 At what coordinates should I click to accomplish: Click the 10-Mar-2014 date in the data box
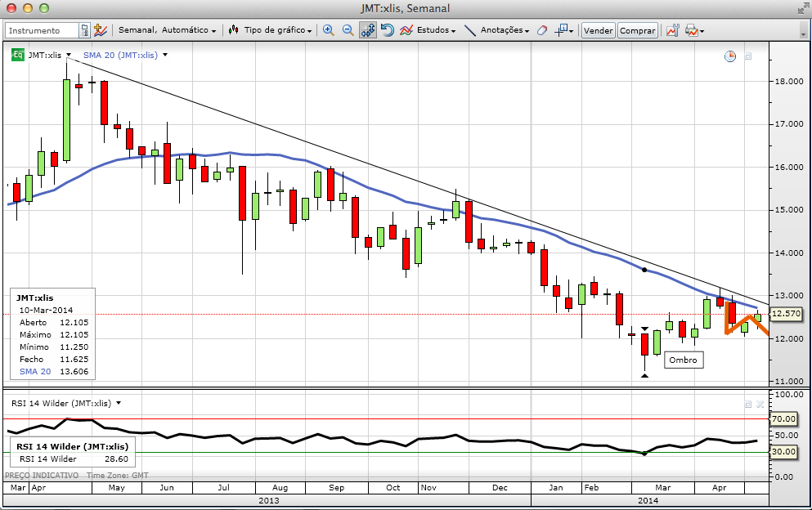click(46, 310)
